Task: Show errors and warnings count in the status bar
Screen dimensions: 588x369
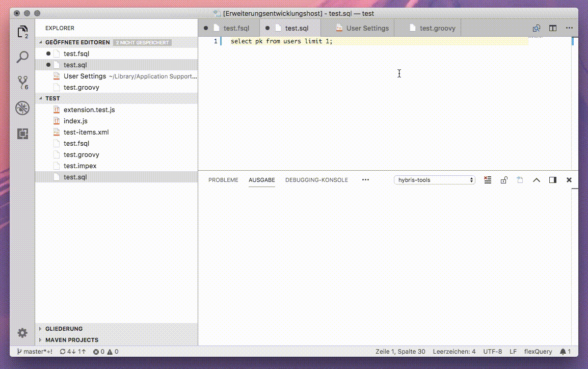Action: tap(106, 351)
